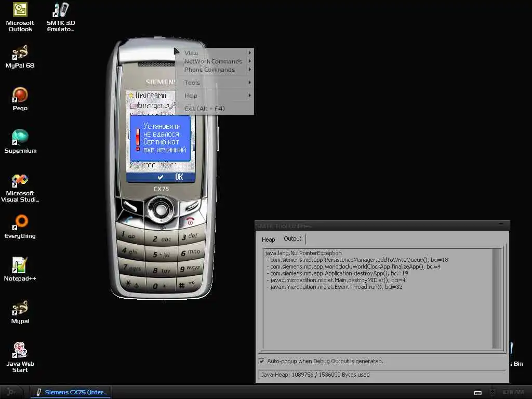532x399 pixels.
Task: Launch the Notepad++ desktop icon
Action: coord(20,270)
